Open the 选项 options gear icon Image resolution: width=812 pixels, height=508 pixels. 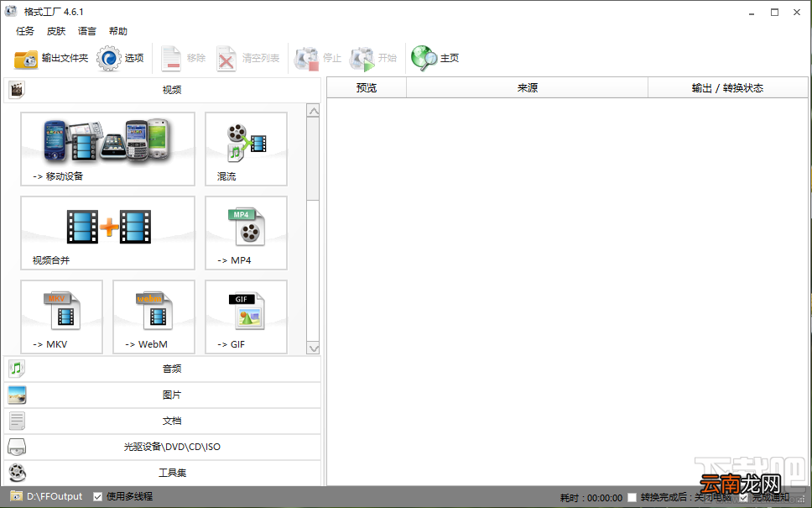[109, 58]
